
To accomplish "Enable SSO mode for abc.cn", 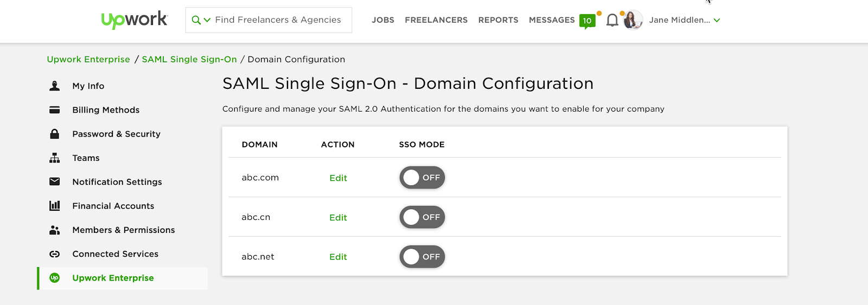I will 422,217.
